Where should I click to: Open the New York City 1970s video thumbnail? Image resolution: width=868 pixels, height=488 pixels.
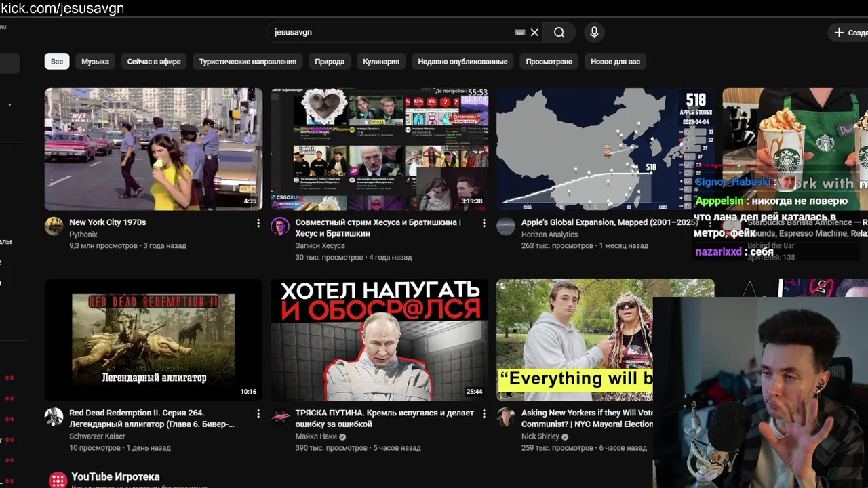(x=153, y=149)
